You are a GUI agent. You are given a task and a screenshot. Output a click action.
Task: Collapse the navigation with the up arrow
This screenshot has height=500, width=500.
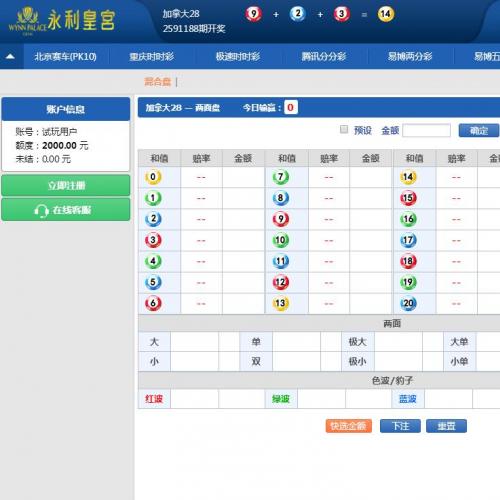coord(10,56)
